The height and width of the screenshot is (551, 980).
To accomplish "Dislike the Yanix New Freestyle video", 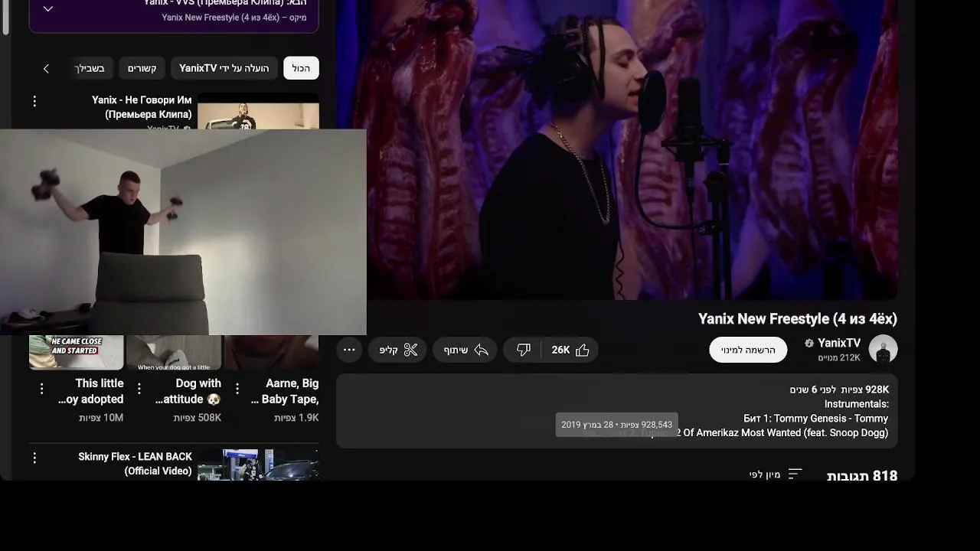I will (x=524, y=350).
